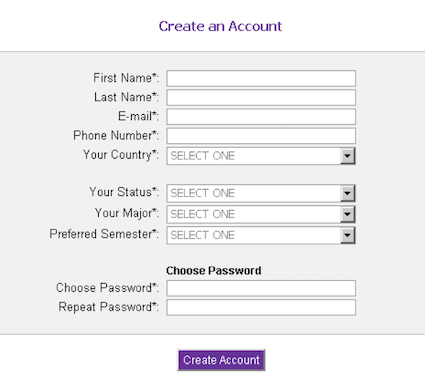Screen dimensions: 425x388
Task: Select the E-mail input field
Action: point(261,117)
